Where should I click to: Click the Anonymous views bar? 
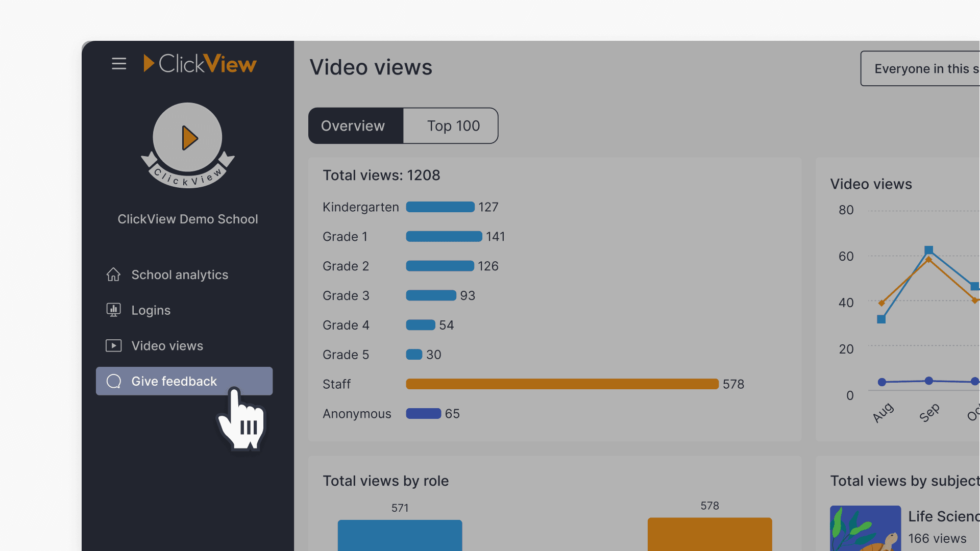(x=423, y=413)
